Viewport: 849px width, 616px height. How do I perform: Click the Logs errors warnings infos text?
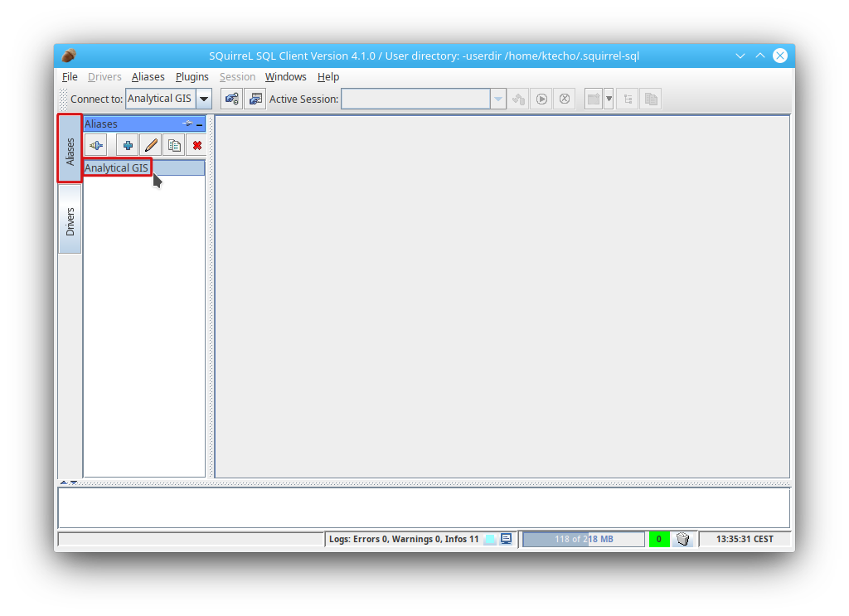[x=404, y=539]
